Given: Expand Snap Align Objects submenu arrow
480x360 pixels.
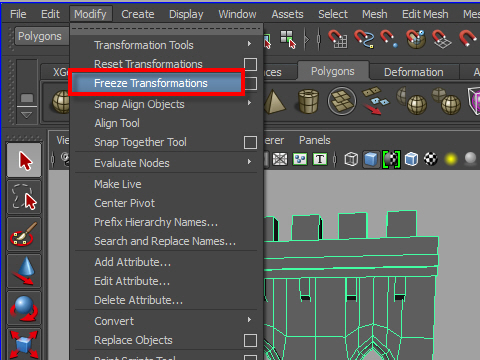Looking at the screenshot, I should (x=249, y=103).
